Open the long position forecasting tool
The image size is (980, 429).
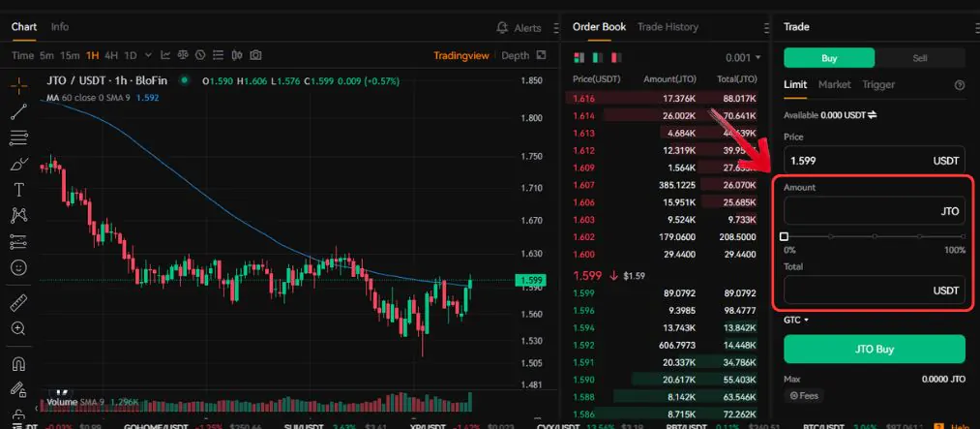coord(18,241)
